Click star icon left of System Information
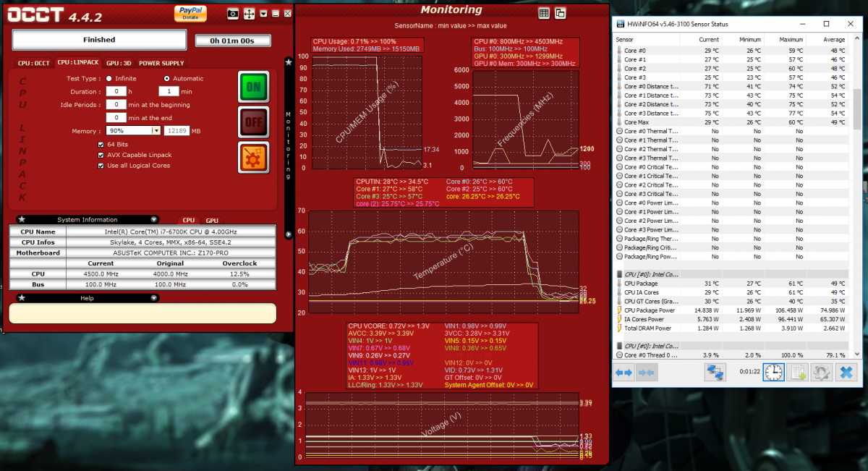This screenshot has height=471, width=868. 22,219
